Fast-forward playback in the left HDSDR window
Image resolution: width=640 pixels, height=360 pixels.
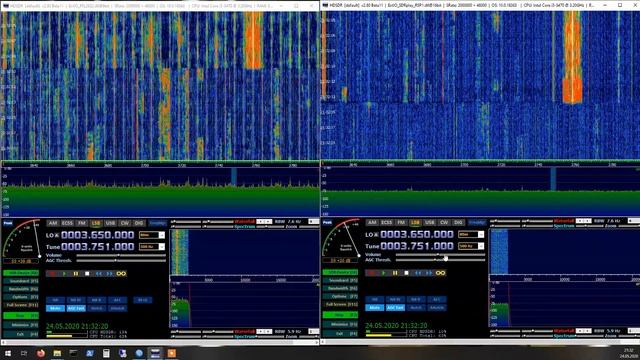(109, 273)
